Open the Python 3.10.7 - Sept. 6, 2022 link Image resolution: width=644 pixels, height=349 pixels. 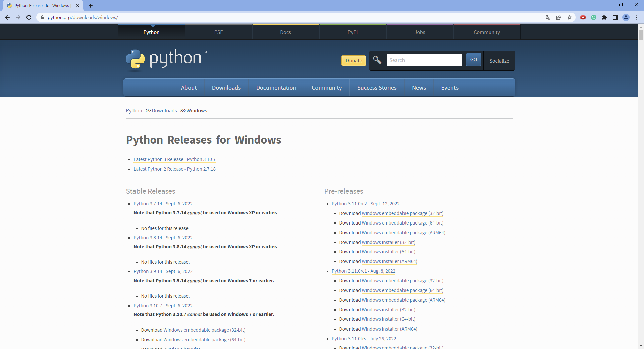coord(163,306)
